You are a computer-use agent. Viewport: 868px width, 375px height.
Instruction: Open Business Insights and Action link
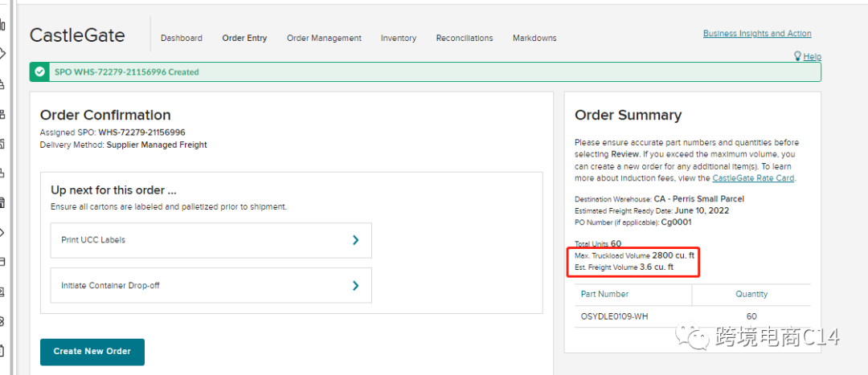pos(757,34)
